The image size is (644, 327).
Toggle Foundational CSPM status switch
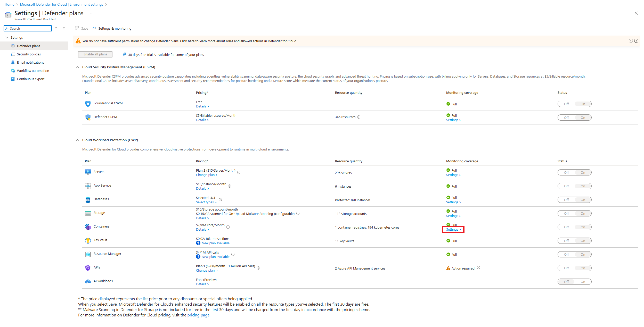coord(574,104)
